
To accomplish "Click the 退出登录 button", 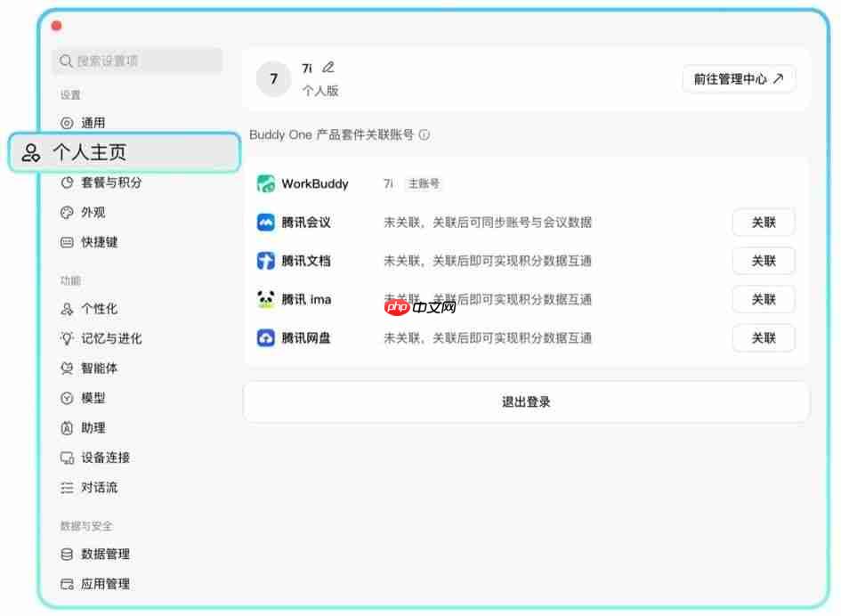I will (x=526, y=401).
